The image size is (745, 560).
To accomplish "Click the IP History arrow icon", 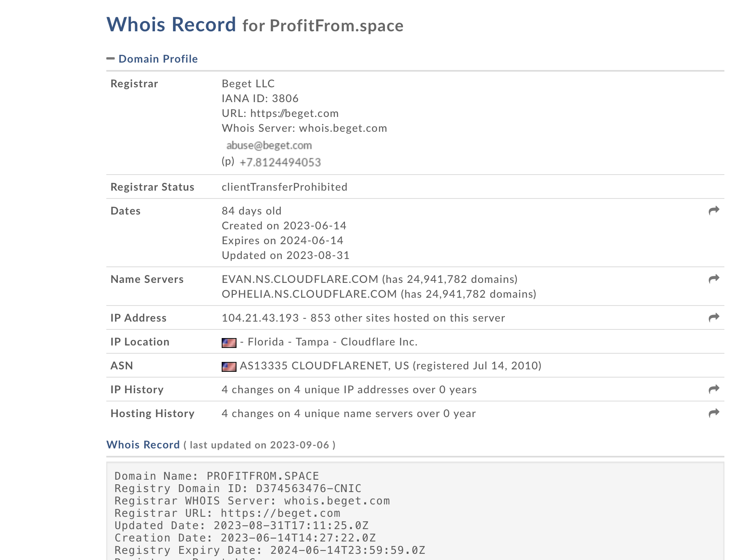I will click(x=714, y=389).
